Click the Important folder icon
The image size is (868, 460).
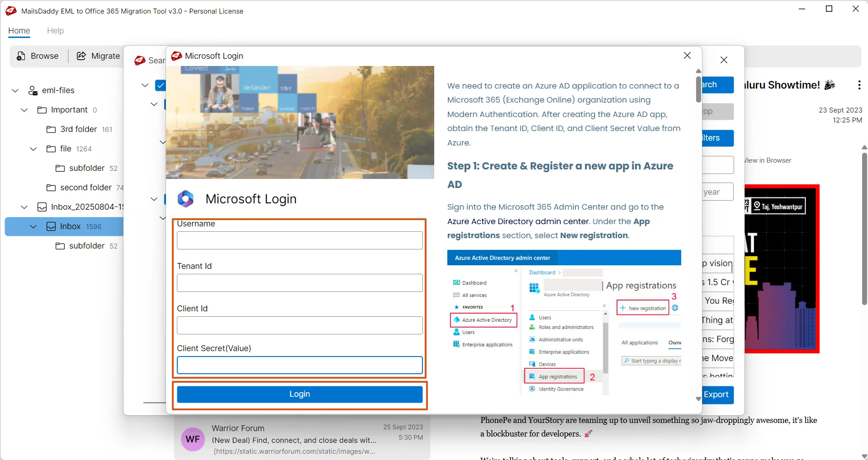click(x=41, y=109)
